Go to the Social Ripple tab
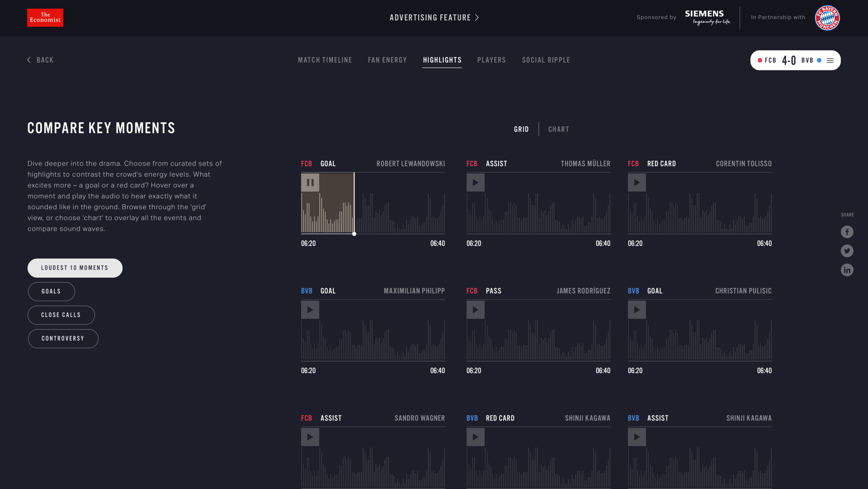This screenshot has width=868, height=489. point(546,60)
